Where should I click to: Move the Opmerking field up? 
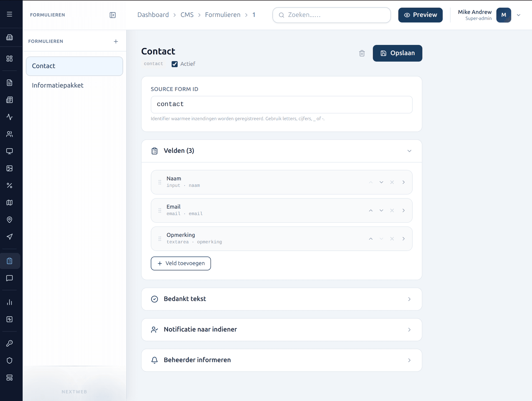click(371, 239)
